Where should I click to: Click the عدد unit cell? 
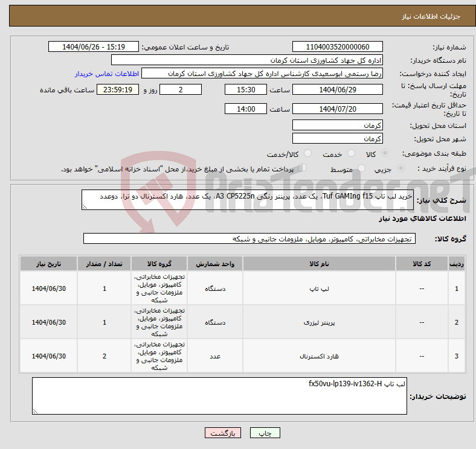pos(215,356)
